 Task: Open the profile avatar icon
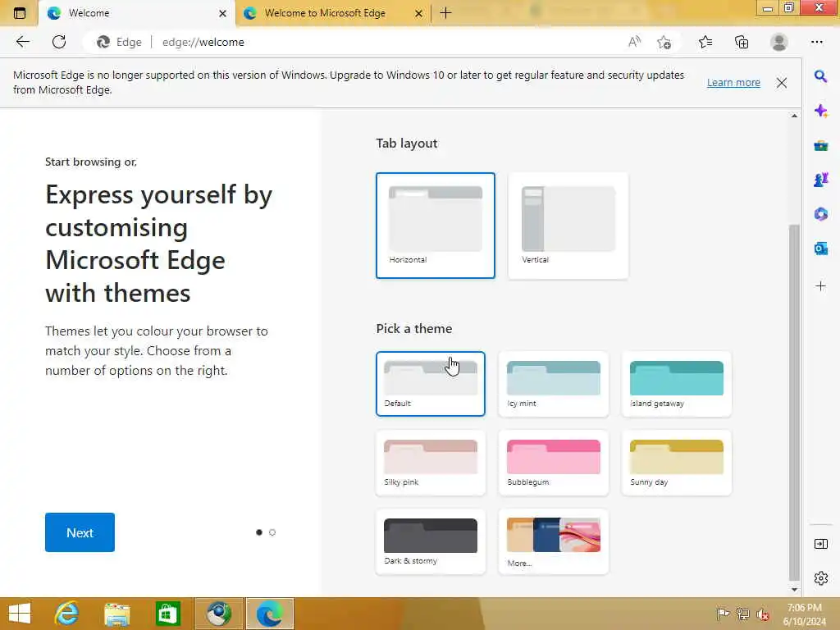click(779, 42)
